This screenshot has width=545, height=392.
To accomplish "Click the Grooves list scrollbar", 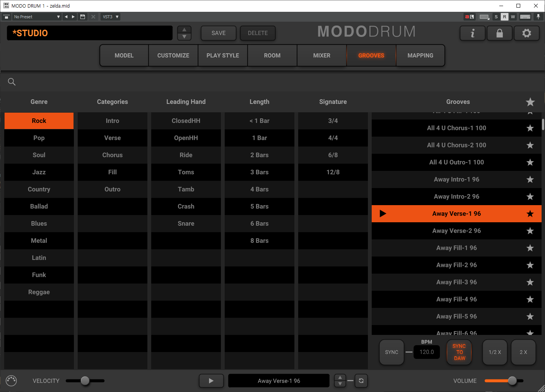I will pos(543,125).
